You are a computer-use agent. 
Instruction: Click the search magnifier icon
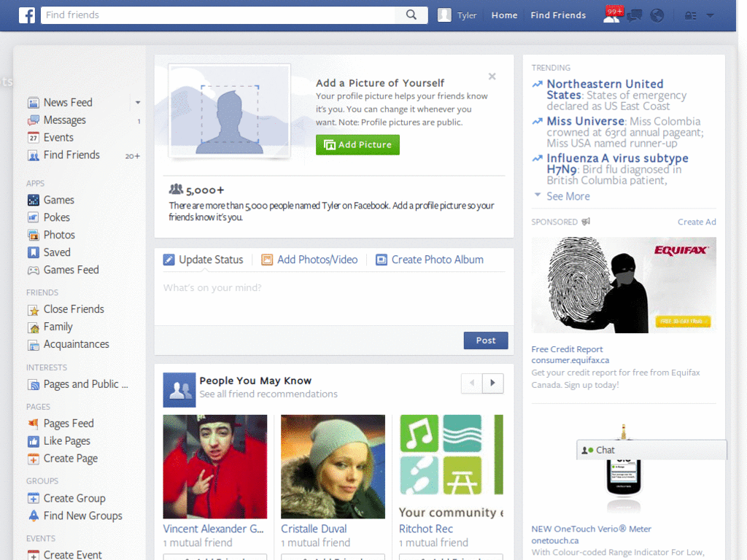tap(411, 15)
